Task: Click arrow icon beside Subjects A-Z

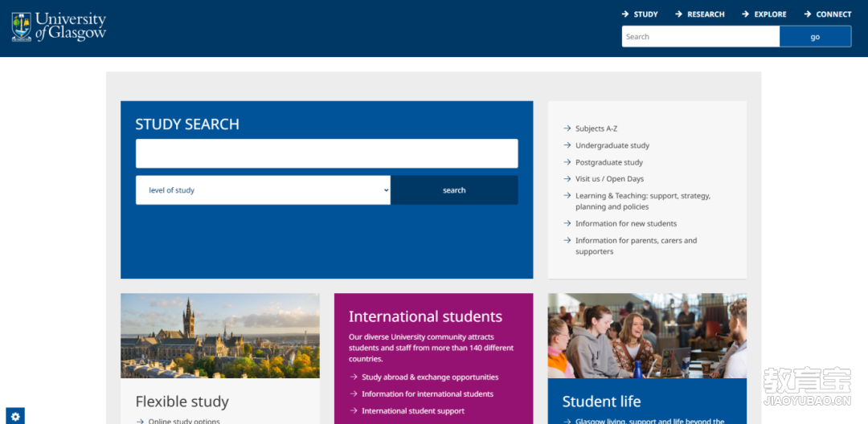Action: (x=567, y=128)
